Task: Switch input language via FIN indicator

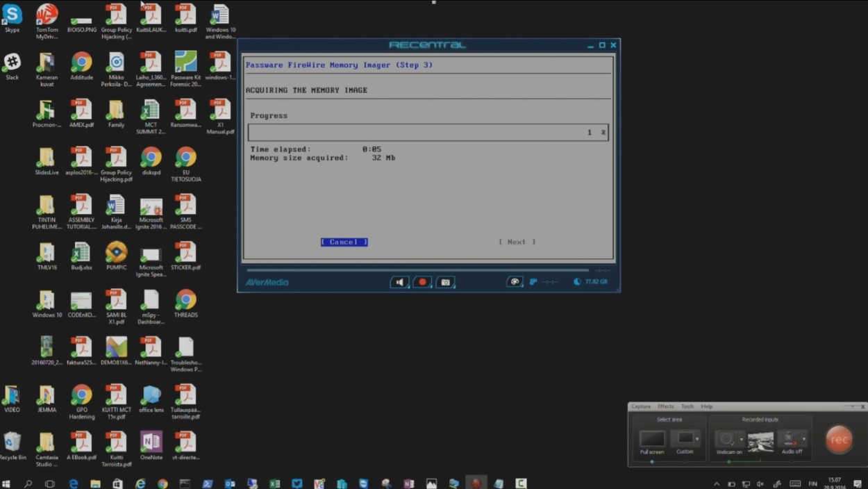Action: (812, 483)
